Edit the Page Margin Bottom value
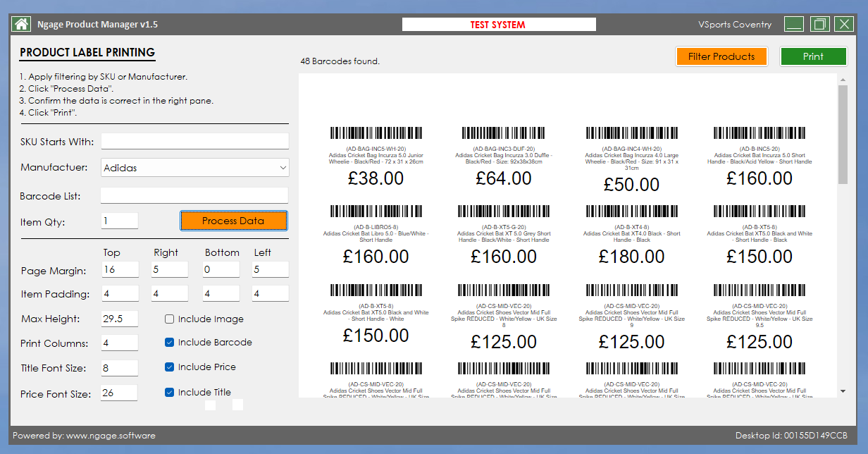 (x=221, y=269)
